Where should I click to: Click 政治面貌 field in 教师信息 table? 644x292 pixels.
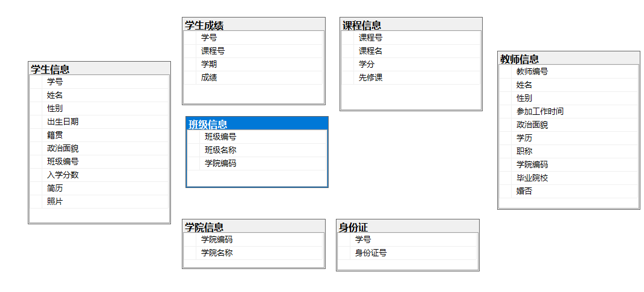tap(568, 125)
